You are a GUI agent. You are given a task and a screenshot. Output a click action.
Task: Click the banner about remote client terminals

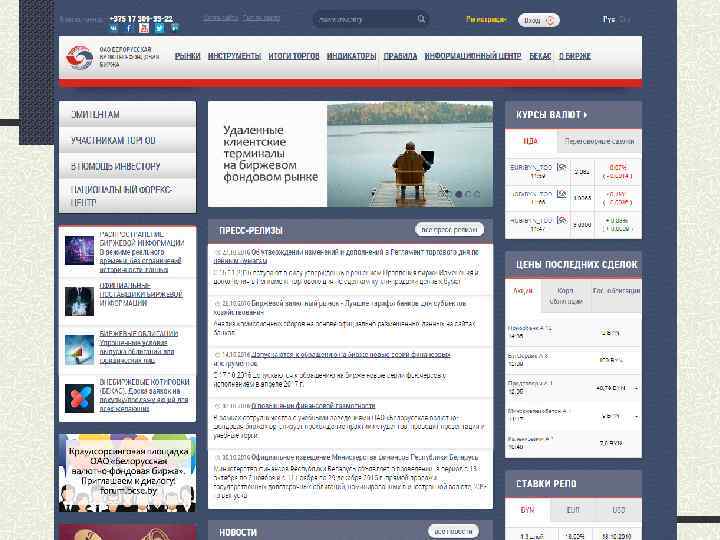[350, 154]
